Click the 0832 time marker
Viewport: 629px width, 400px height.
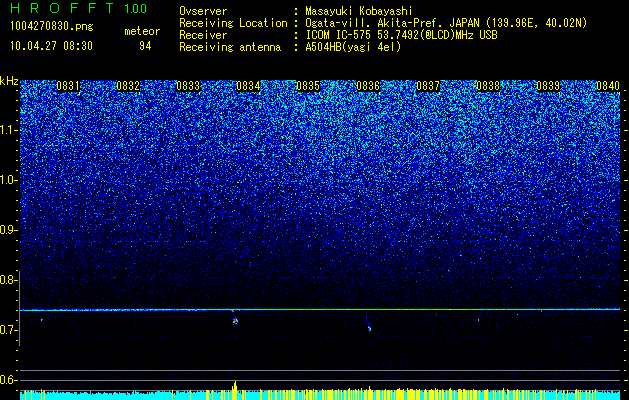(x=128, y=86)
